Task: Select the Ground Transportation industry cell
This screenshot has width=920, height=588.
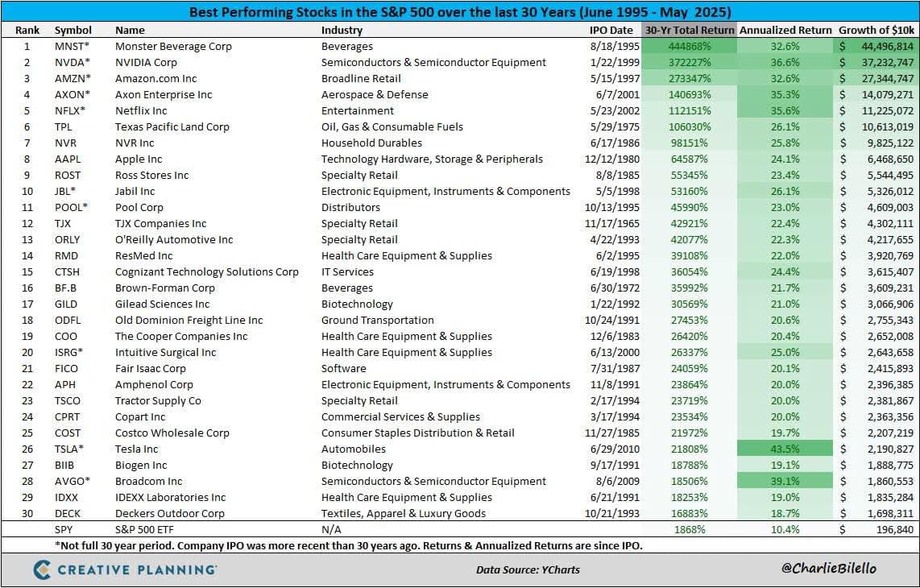Action: (x=378, y=321)
